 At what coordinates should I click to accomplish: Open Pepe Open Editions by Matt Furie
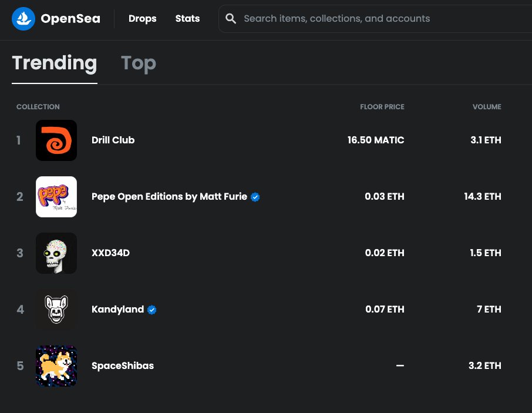tap(169, 197)
